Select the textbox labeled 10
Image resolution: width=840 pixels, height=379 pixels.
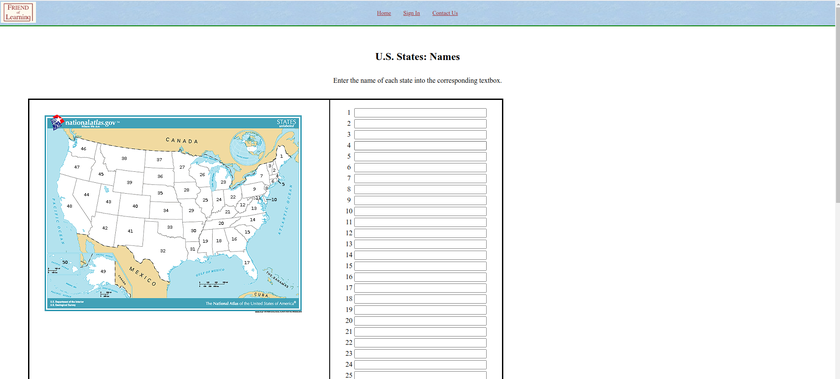[420, 211]
